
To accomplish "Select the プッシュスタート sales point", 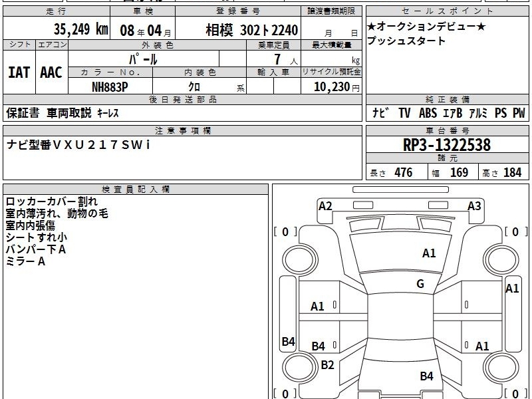I will point(406,41).
